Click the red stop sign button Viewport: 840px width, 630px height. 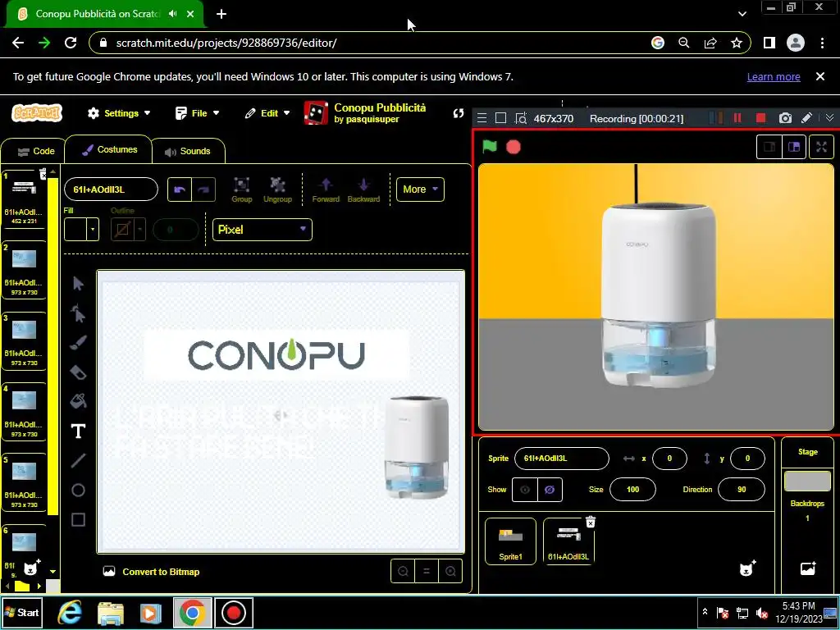514,147
